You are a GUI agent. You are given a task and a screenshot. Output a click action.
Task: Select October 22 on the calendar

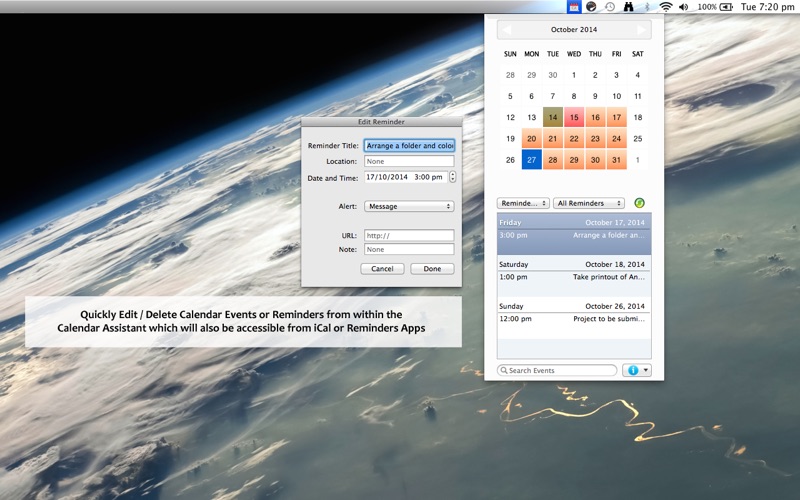tap(574, 139)
